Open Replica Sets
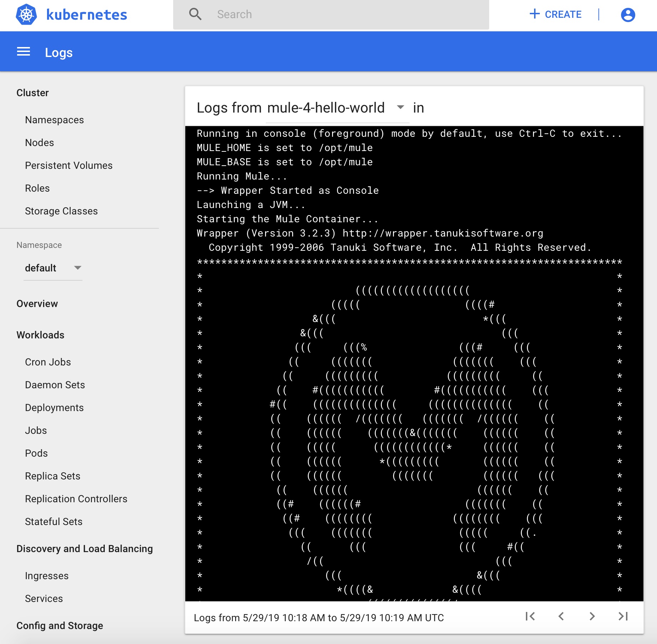The image size is (657, 644). click(53, 476)
